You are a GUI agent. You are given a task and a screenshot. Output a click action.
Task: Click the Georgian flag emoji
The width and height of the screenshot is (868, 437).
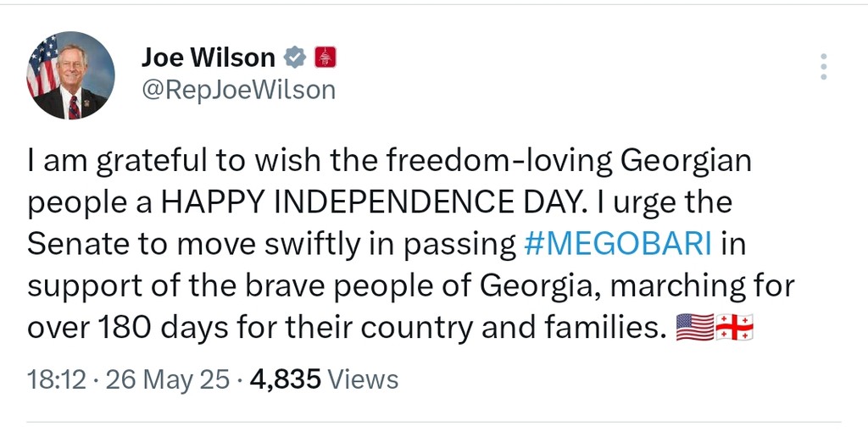[735, 328]
